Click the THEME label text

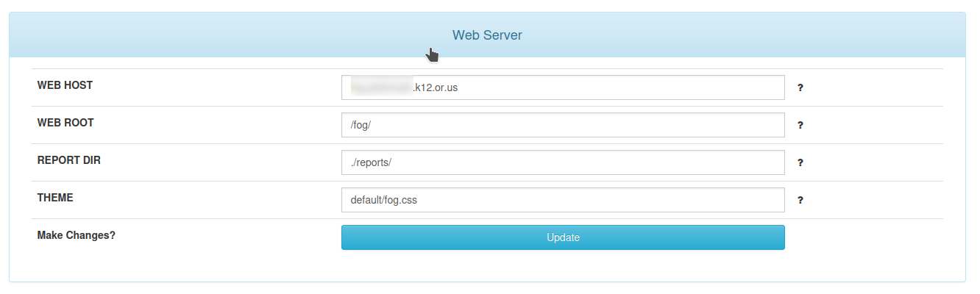coord(55,198)
